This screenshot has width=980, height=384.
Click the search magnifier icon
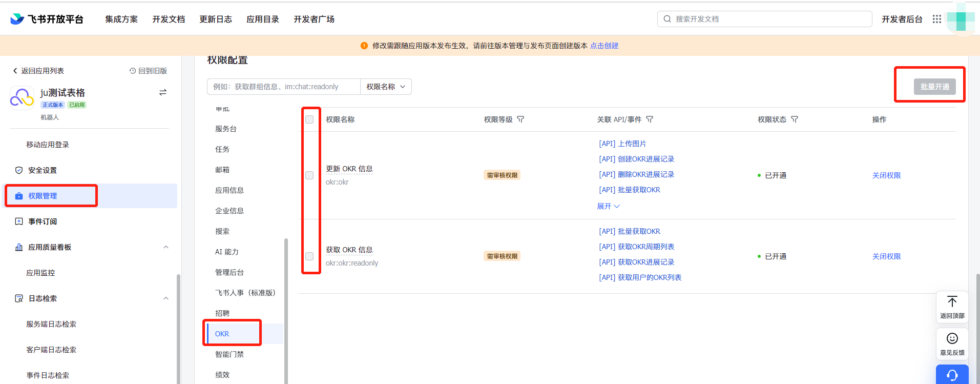(x=667, y=19)
